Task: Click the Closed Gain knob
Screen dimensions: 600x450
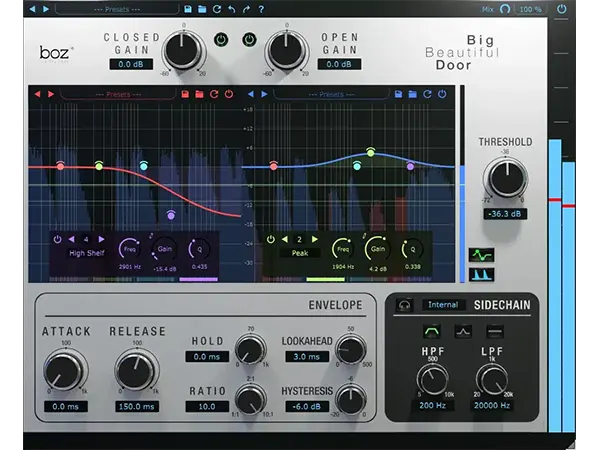Action: click(183, 51)
